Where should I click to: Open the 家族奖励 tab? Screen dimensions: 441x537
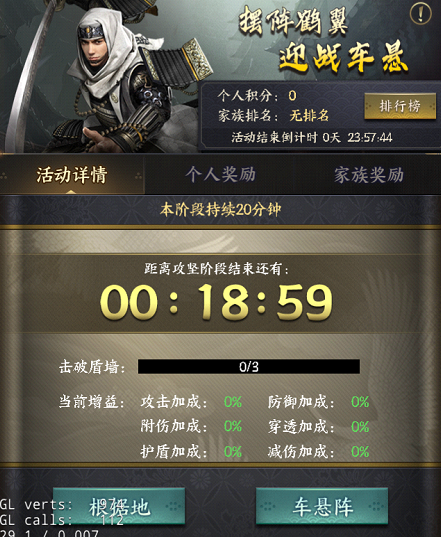pyautogui.click(x=369, y=175)
